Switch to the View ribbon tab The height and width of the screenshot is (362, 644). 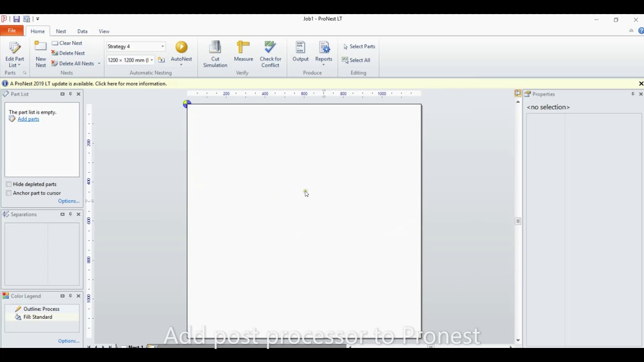(x=104, y=31)
